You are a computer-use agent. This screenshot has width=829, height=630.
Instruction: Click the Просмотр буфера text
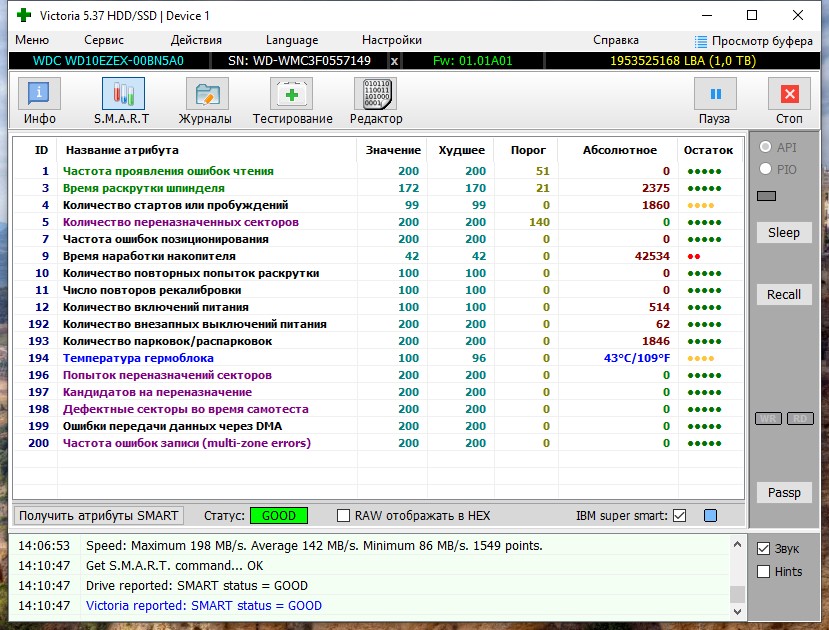coord(762,41)
